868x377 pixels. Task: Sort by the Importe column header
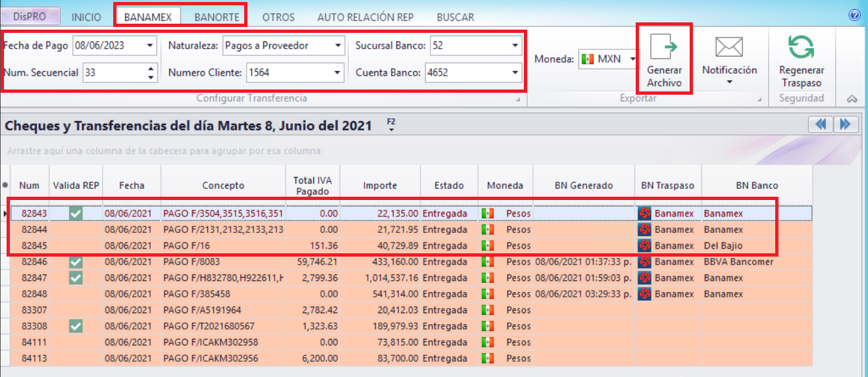click(x=380, y=186)
